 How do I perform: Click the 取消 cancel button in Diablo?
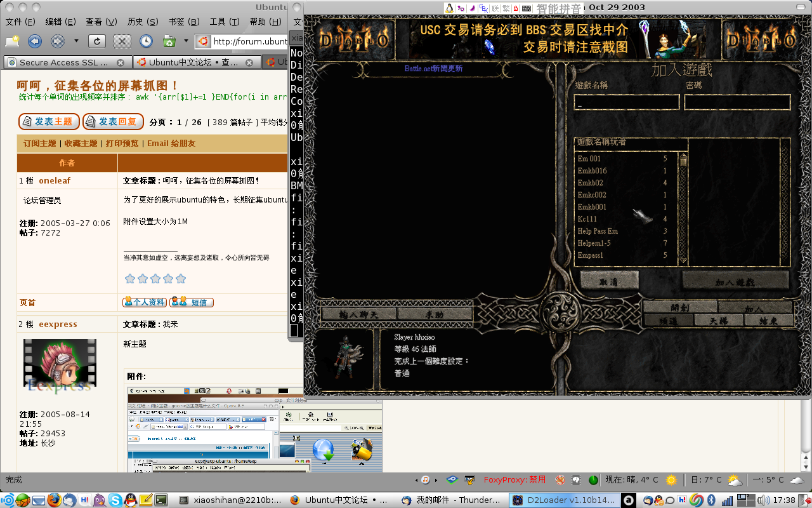(609, 280)
